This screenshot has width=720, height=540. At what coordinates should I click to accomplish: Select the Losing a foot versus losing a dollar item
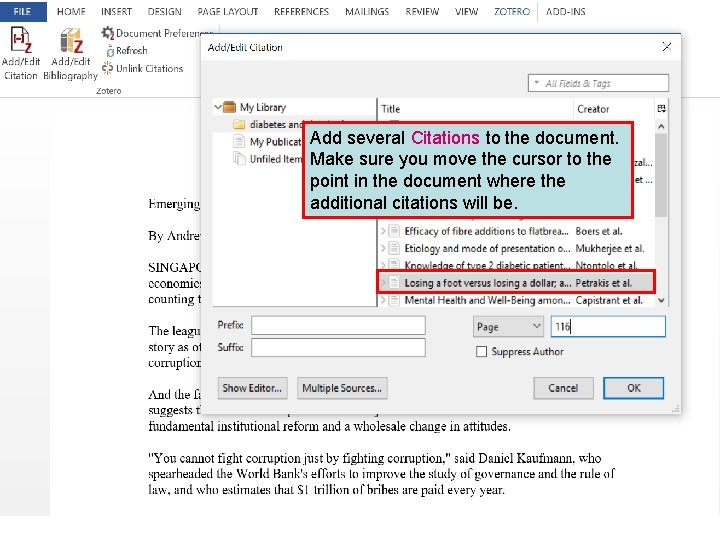click(x=516, y=283)
